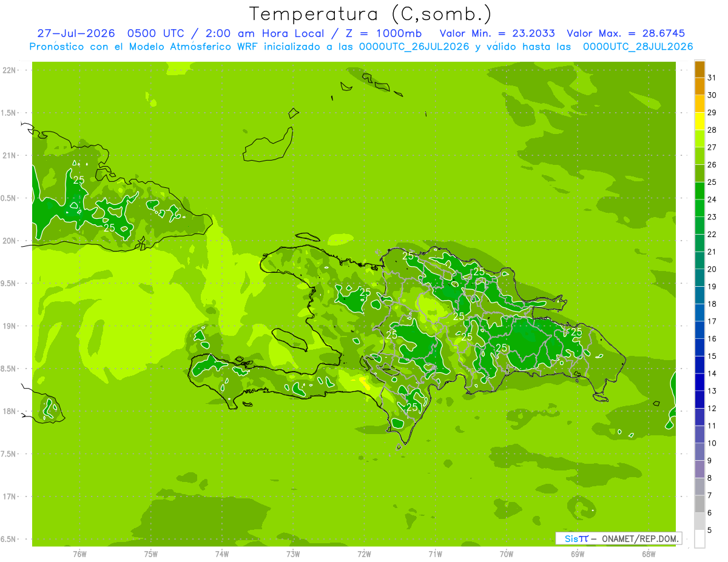The height and width of the screenshot is (562, 728).
Task: Click the "22N" latitude label
Action: click(x=9, y=70)
